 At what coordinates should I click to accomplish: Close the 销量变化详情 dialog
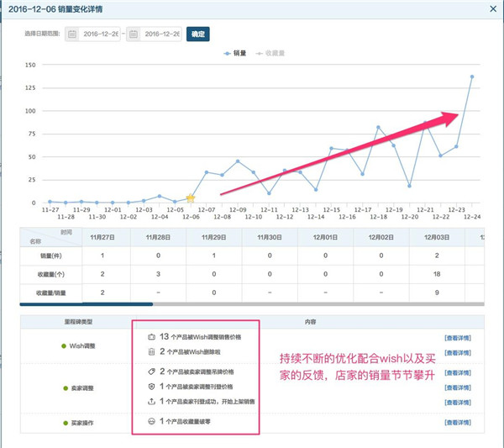click(x=491, y=10)
